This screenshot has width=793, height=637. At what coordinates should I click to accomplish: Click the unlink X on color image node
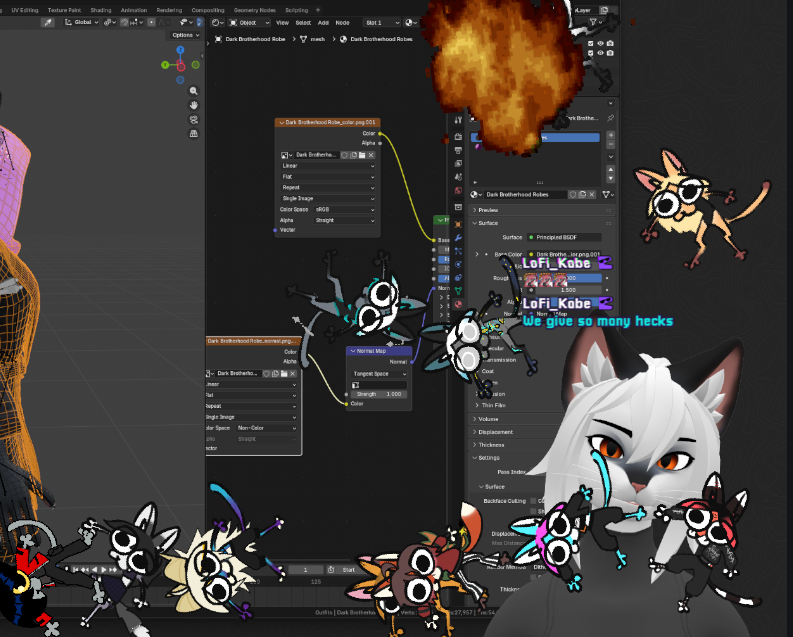tap(371, 155)
